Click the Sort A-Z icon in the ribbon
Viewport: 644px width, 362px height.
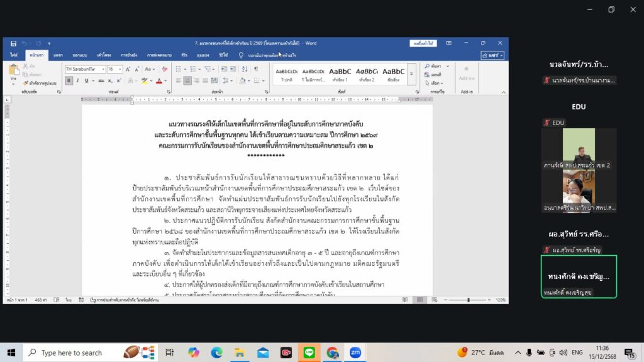pos(245,69)
